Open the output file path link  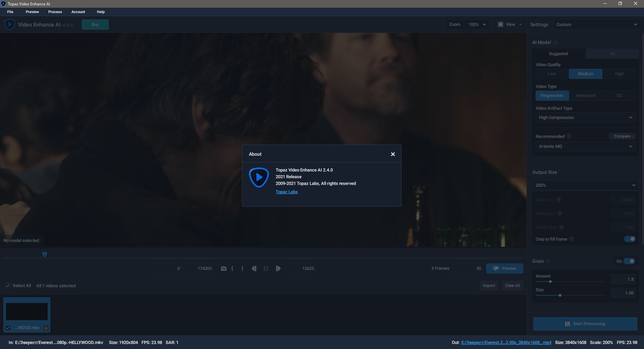coord(506,343)
